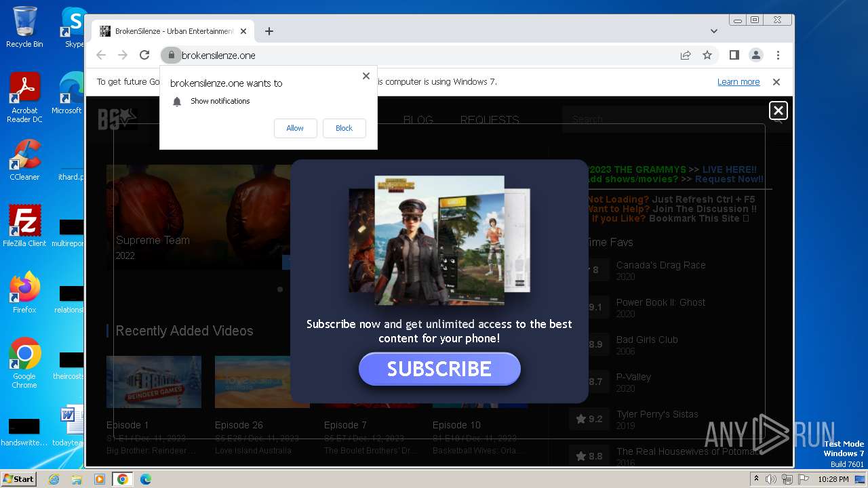The height and width of the screenshot is (488, 868).
Task: Open Recycle Bin on the desktop
Action: tap(24, 28)
